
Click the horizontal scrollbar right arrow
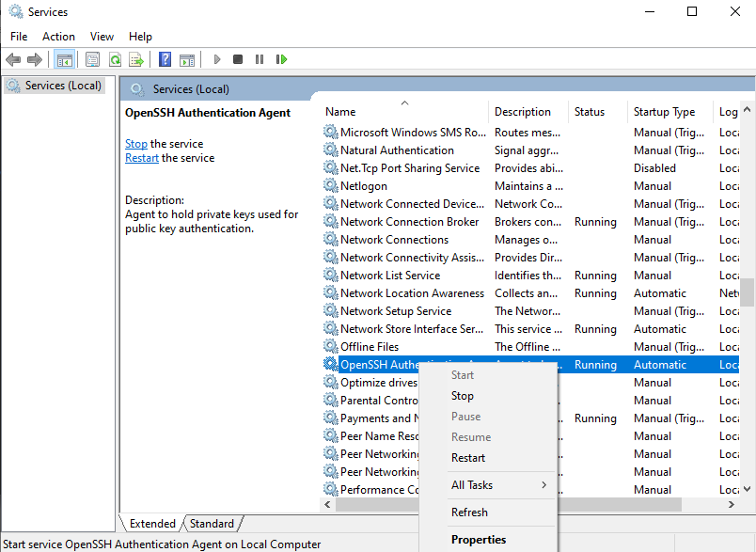point(732,505)
